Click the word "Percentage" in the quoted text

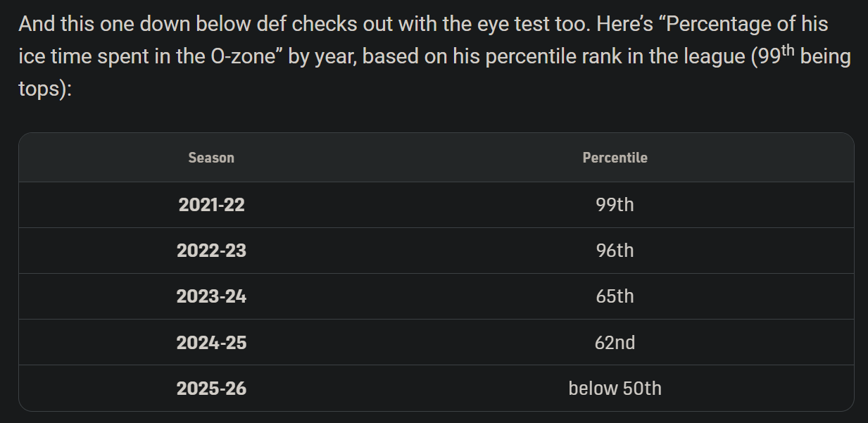[x=710, y=24]
